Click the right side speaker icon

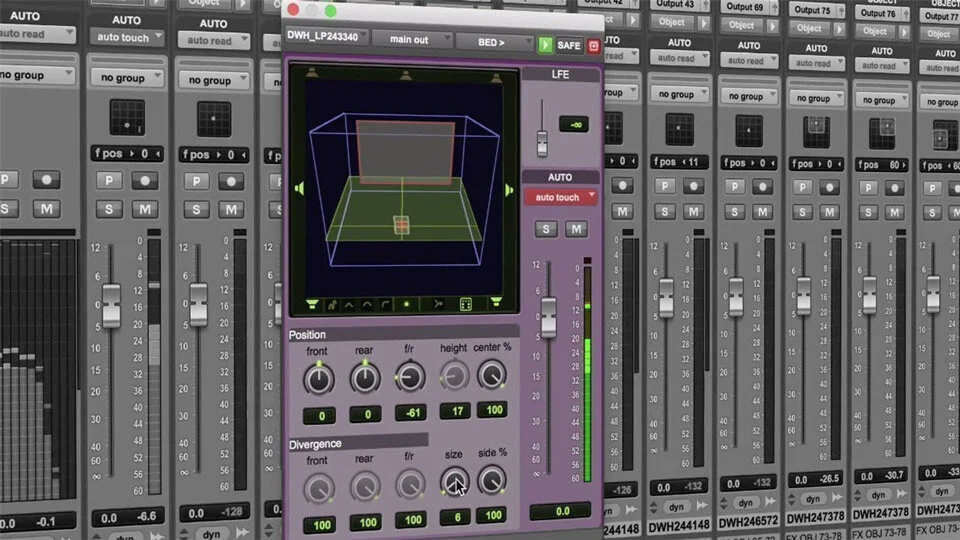tap(509, 190)
